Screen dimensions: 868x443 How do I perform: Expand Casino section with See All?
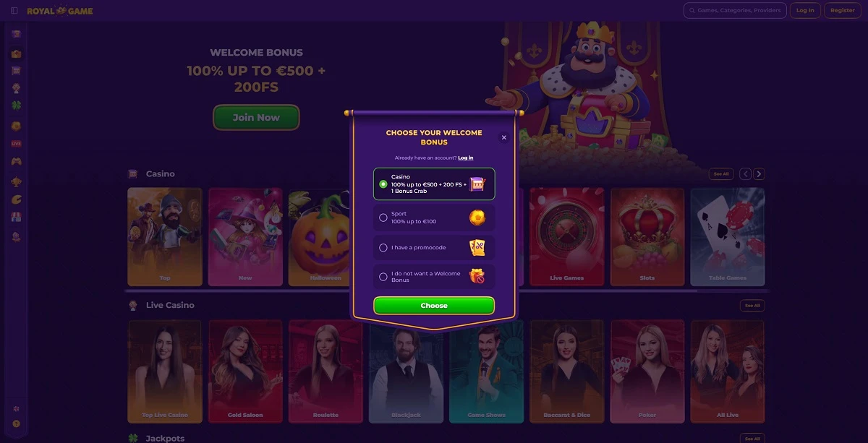[x=721, y=174]
